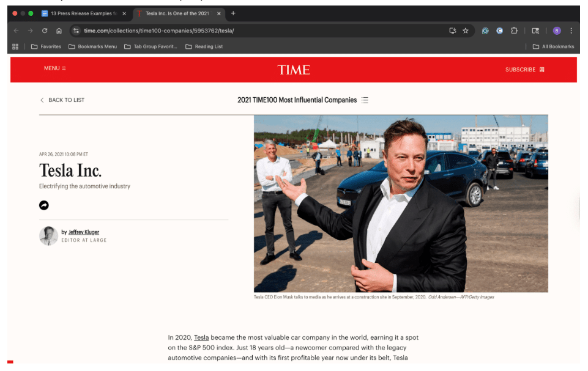588x371 pixels.
Task: Open the Chrome three-dot menu
Action: point(571,31)
